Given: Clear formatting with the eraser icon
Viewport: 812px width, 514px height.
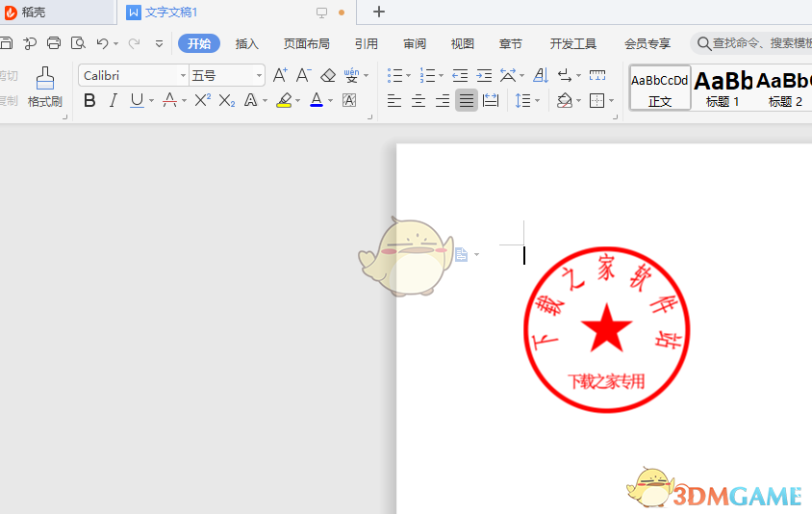Looking at the screenshot, I should point(328,76).
